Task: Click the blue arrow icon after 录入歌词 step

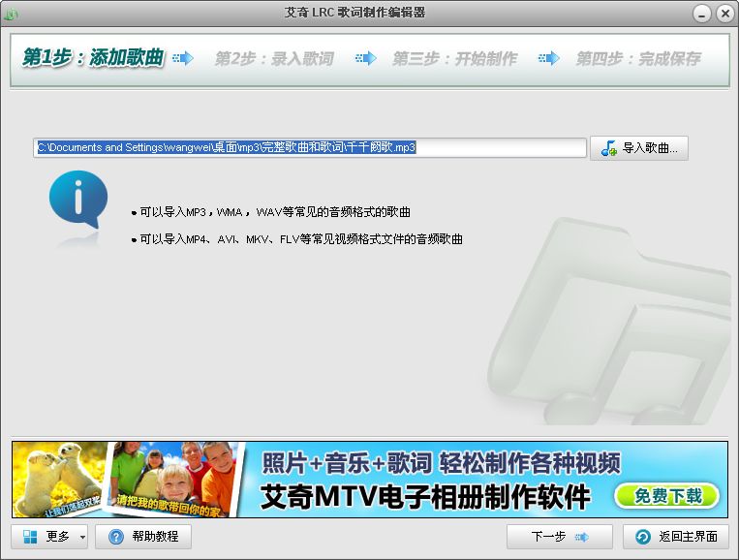Action: tap(366, 58)
